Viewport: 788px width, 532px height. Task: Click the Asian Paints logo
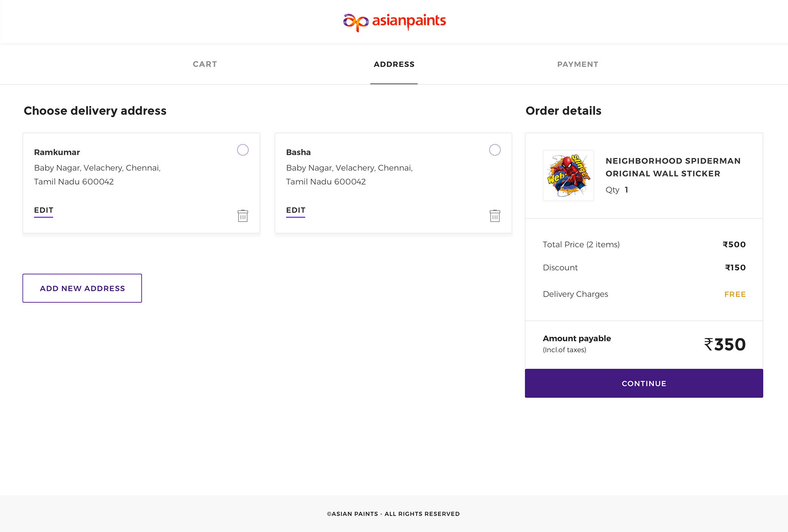pos(394,21)
